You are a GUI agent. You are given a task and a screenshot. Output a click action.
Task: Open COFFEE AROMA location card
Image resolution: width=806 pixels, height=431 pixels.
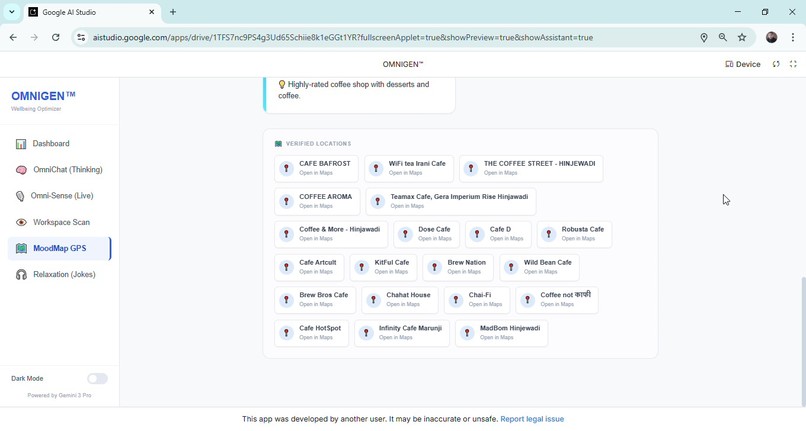(317, 201)
